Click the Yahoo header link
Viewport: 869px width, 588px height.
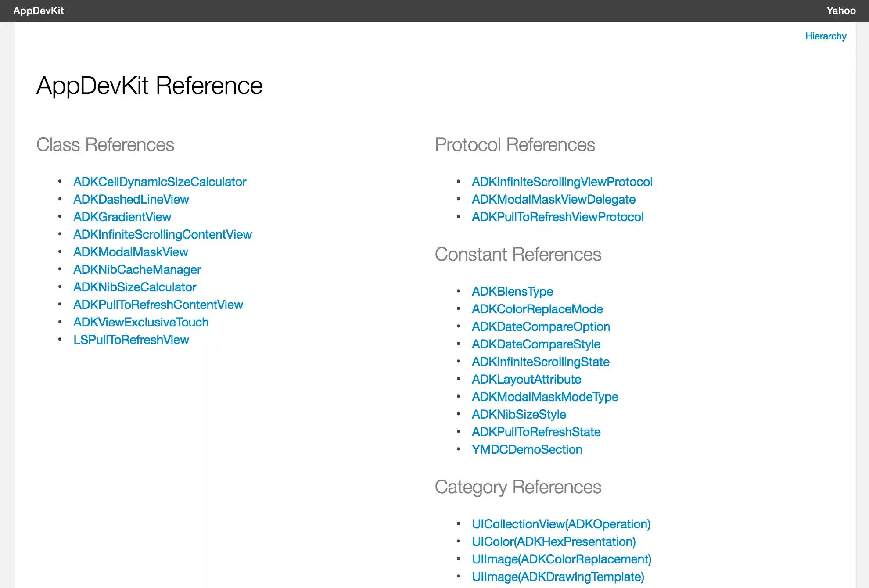(x=840, y=11)
